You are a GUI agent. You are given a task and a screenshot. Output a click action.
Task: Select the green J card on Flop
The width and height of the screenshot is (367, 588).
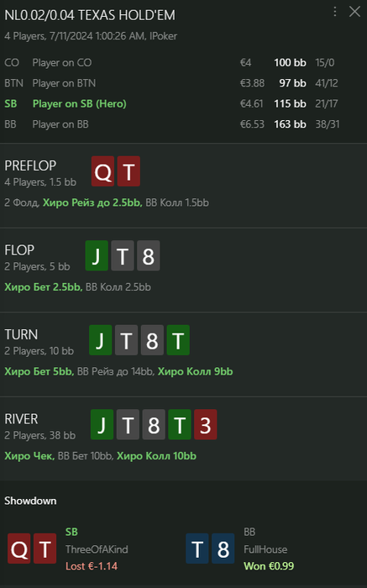pyautogui.click(x=97, y=255)
